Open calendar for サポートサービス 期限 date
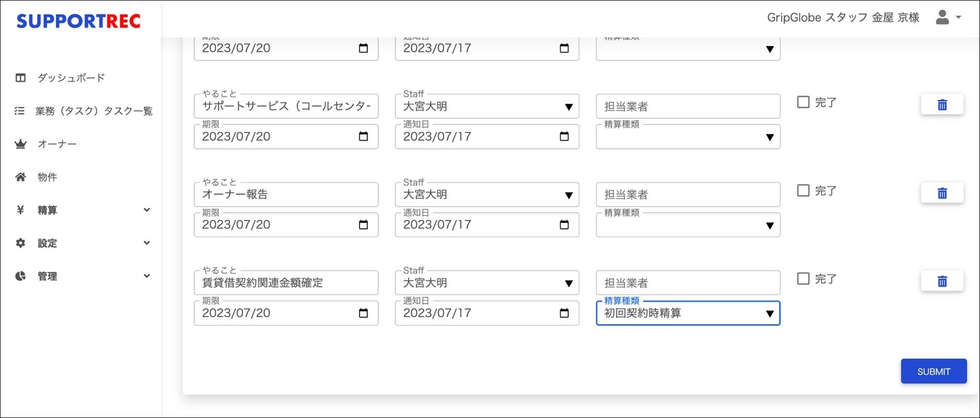 click(363, 137)
